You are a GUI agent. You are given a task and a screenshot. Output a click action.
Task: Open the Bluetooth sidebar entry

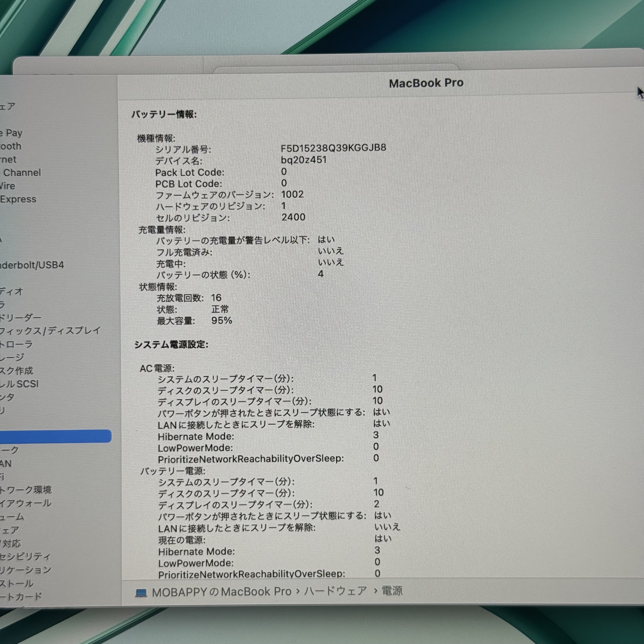(x=11, y=146)
